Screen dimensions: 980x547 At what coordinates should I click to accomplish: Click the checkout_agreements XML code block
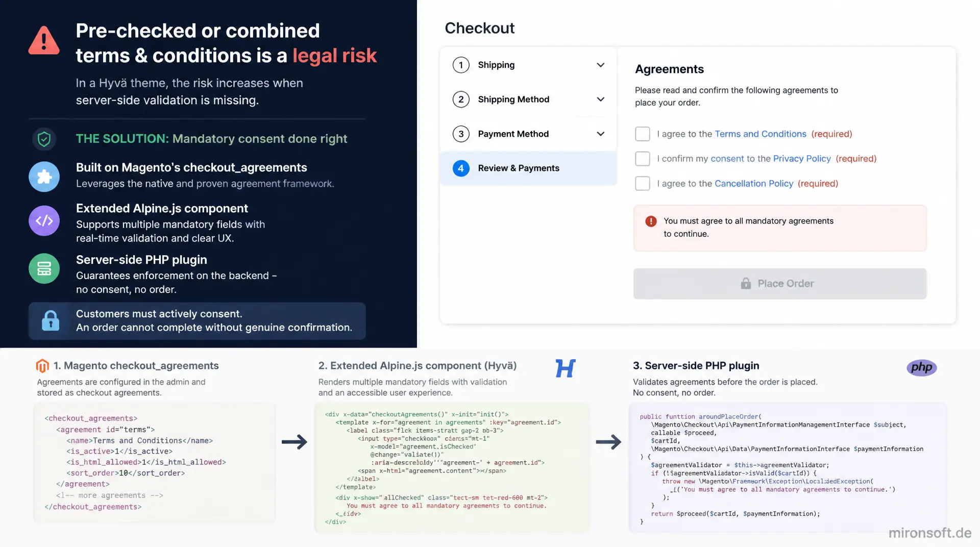(154, 462)
